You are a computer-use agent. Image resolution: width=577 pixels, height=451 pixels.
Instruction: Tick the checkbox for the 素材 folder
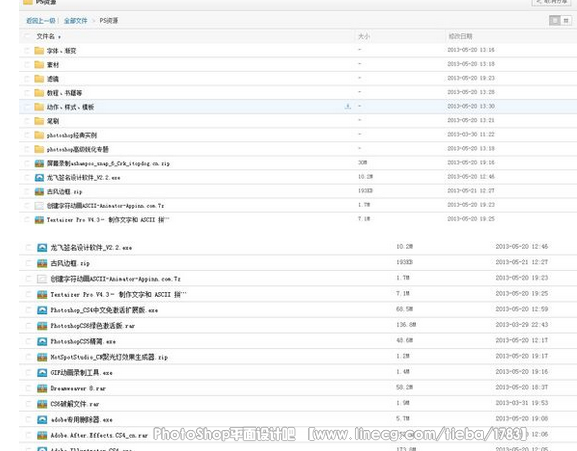pos(26,65)
